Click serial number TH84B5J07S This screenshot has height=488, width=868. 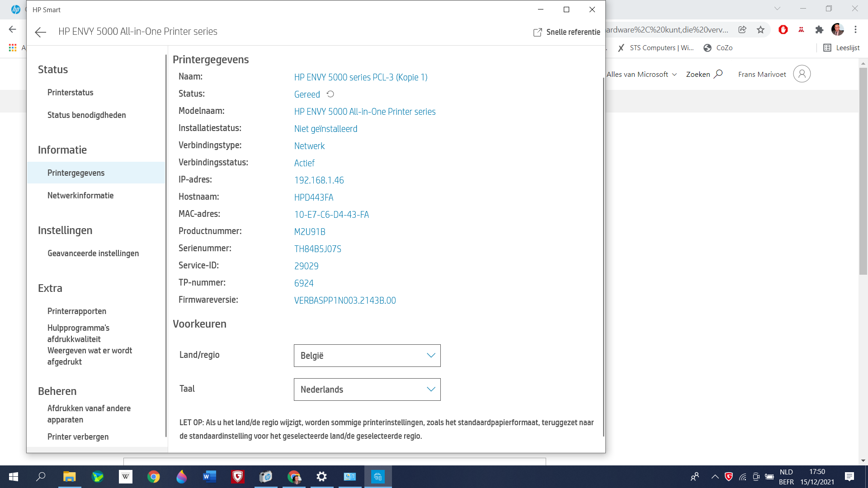(x=317, y=249)
